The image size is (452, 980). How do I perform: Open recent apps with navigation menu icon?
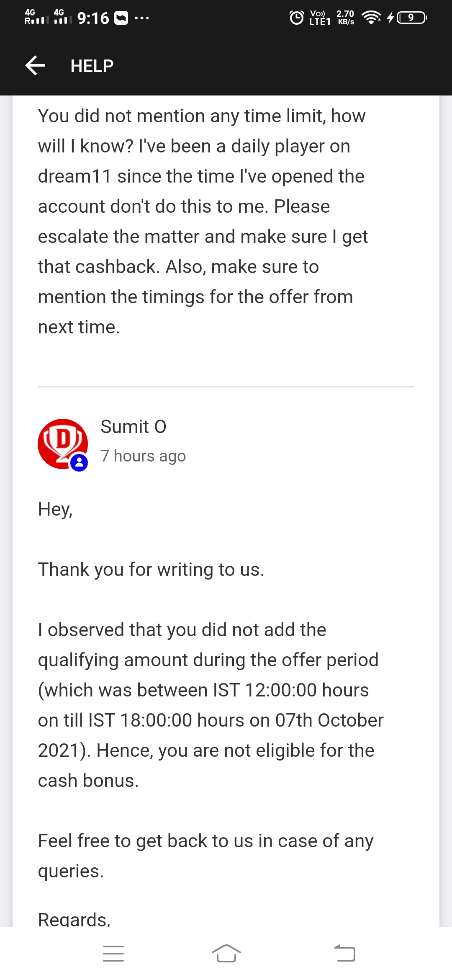[x=113, y=954]
